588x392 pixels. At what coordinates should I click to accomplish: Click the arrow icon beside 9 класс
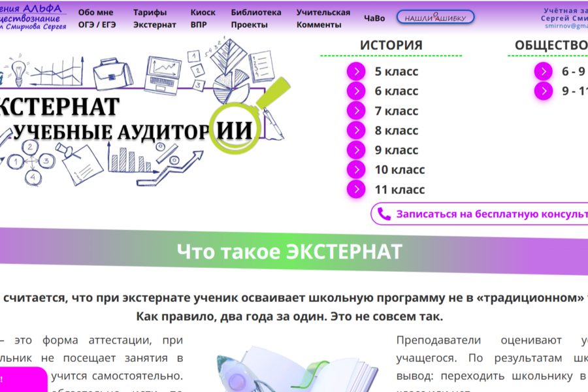(x=356, y=150)
